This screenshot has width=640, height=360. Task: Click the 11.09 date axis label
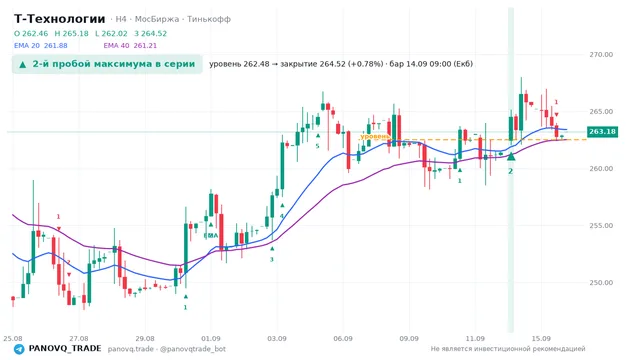[x=475, y=339]
